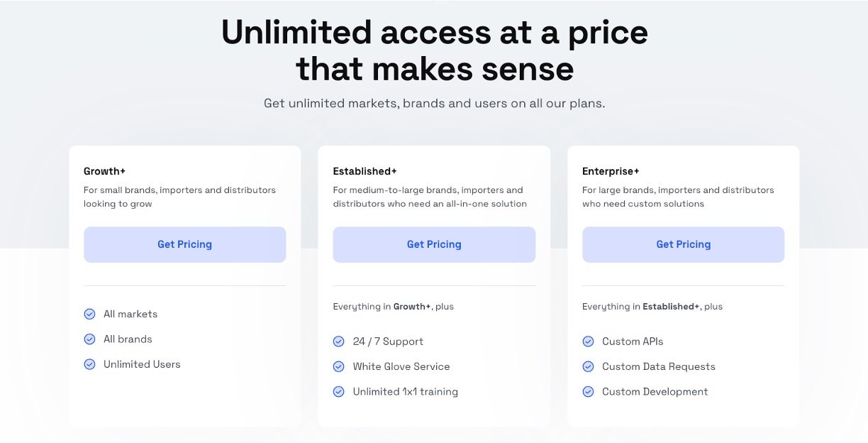868x443 pixels.
Task: Click the checkmark icon beside Custom APIs
Action: [588, 341]
